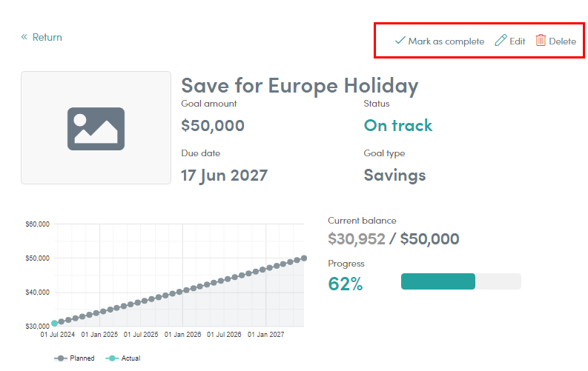Click the On track status text
This screenshot has height=371, width=588.
(x=398, y=125)
